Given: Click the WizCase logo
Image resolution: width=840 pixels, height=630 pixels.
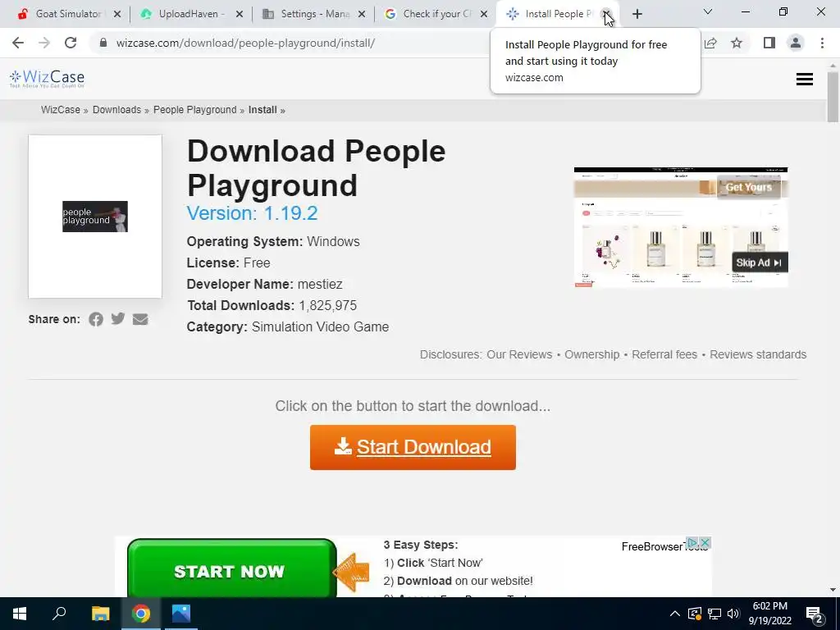Looking at the screenshot, I should [x=47, y=79].
